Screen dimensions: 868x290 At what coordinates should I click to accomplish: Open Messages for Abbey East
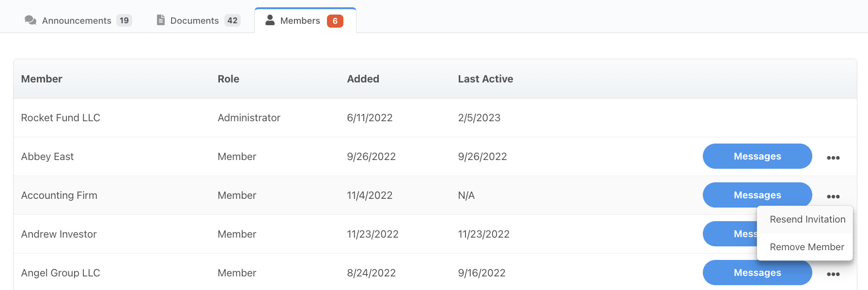click(758, 156)
